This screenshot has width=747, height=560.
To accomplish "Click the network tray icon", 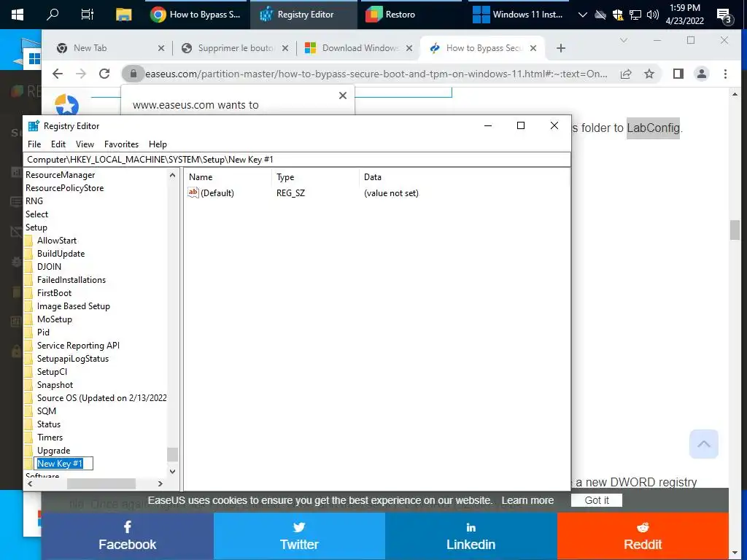I will pyautogui.click(x=635, y=15).
